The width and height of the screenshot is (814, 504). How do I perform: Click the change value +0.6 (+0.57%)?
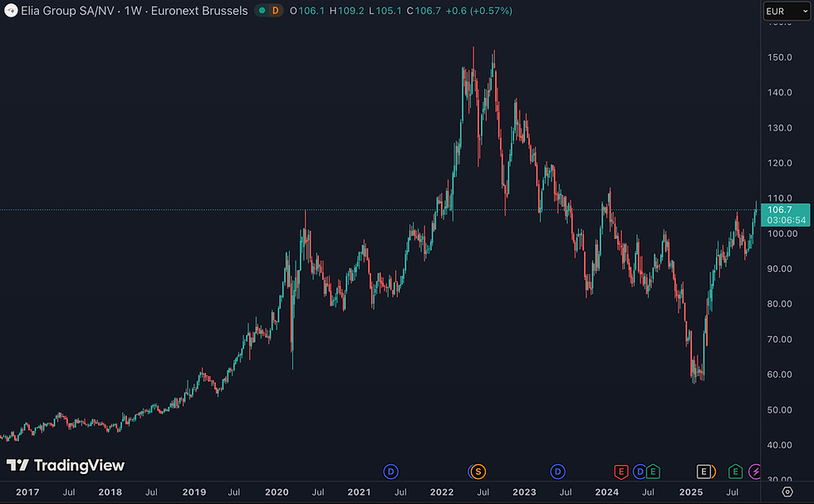coord(478,11)
